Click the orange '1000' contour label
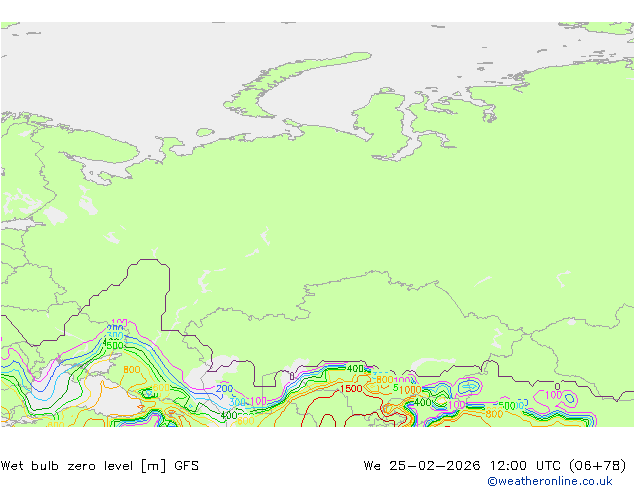 click(410, 390)
